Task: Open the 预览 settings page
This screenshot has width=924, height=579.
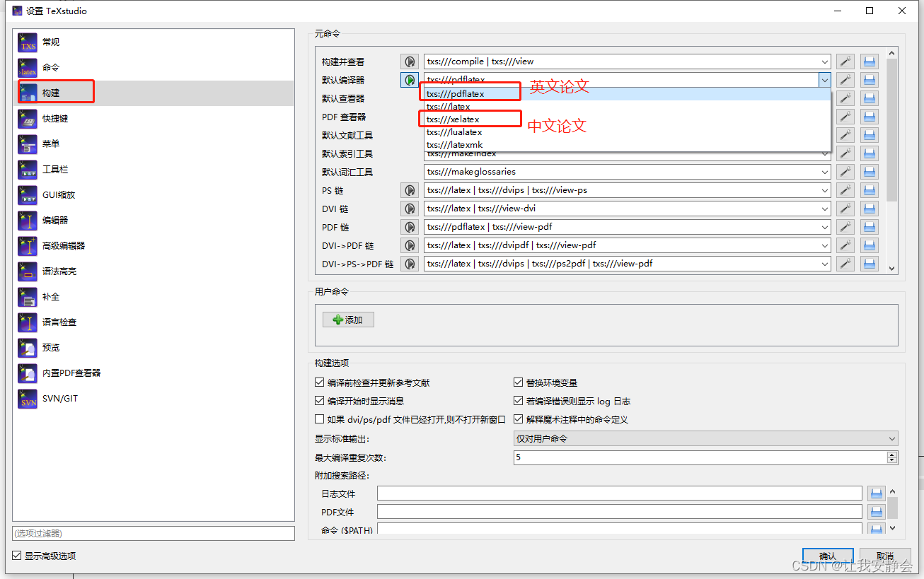Action: click(50, 347)
